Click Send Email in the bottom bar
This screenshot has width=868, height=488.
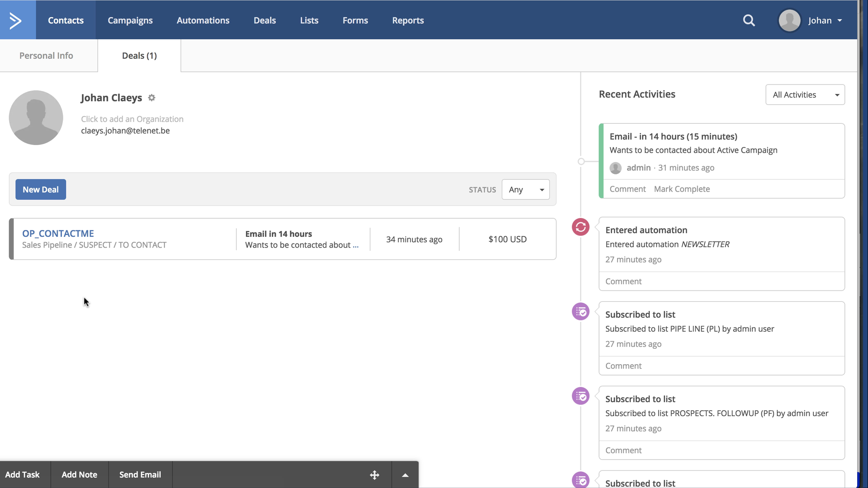tap(140, 475)
